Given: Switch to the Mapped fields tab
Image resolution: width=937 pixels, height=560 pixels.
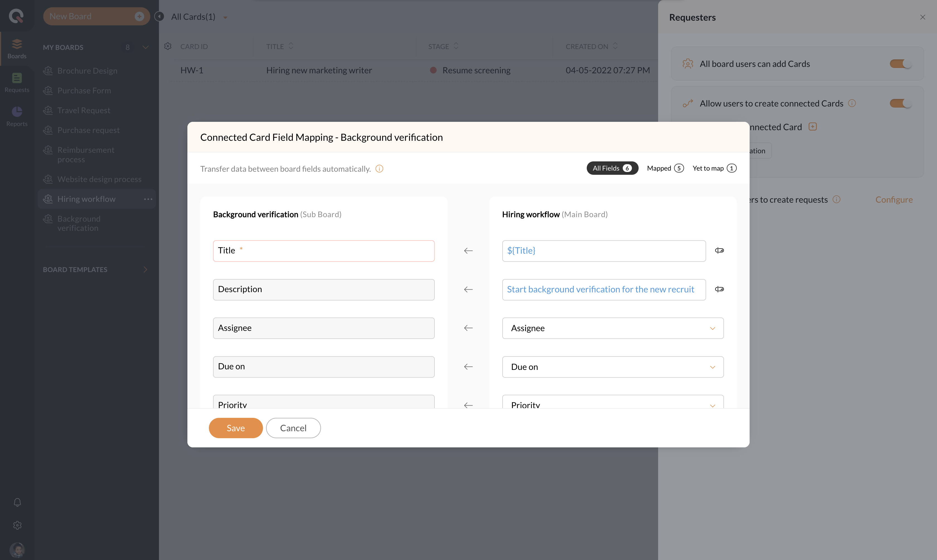Looking at the screenshot, I should tap(665, 168).
